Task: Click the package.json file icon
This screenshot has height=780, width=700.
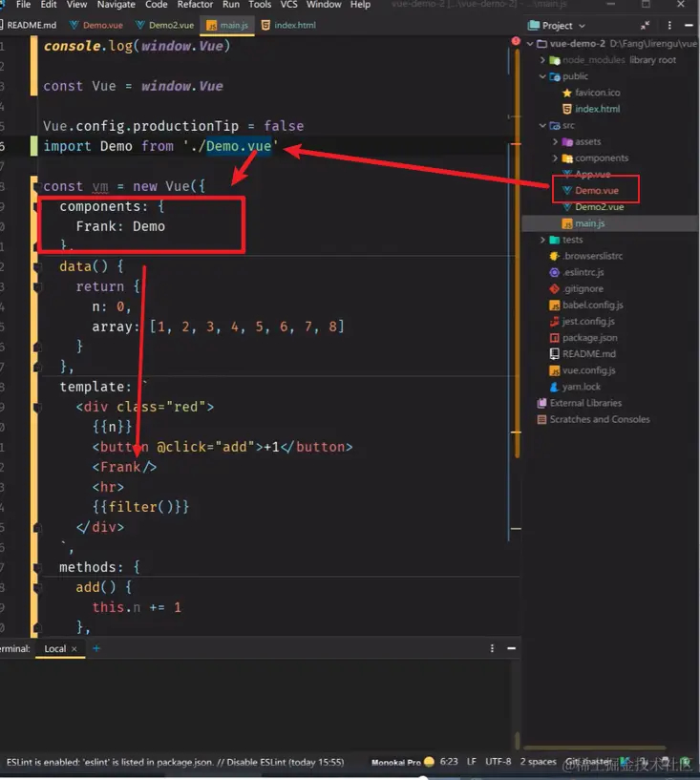Action: 554,338
